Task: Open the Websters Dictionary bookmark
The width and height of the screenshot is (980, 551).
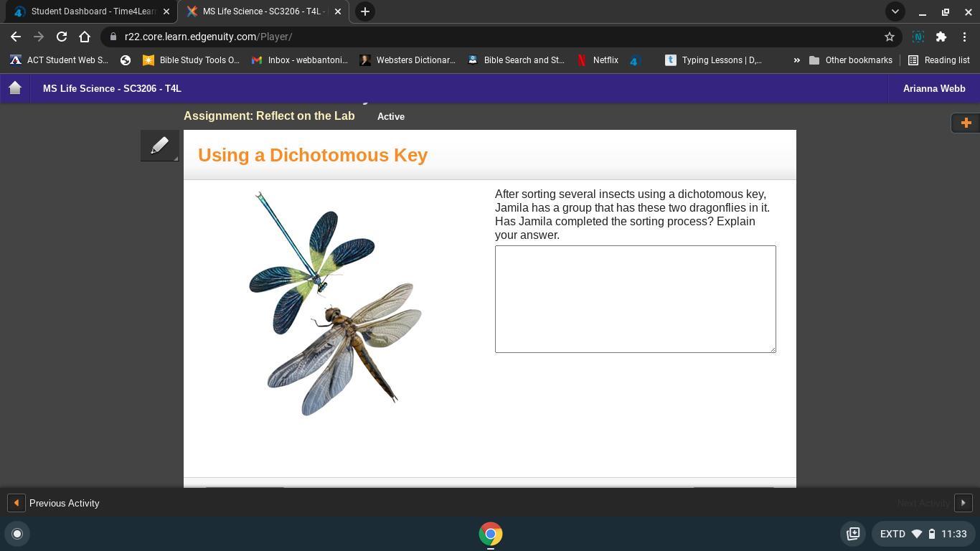Action: pos(407,60)
